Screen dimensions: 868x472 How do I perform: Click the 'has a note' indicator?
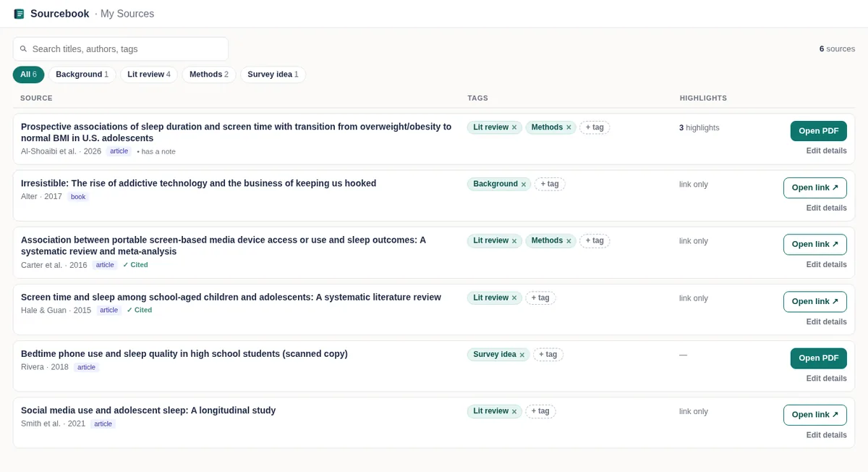tap(156, 151)
